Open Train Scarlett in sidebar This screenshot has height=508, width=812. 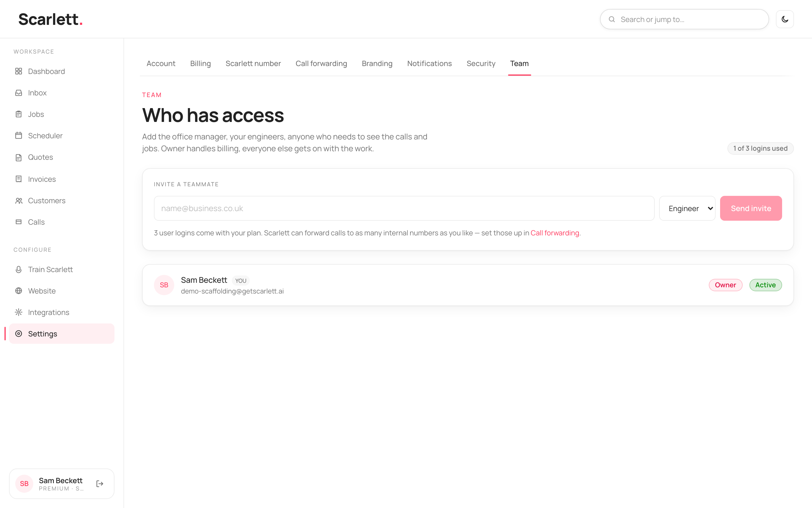62,270
